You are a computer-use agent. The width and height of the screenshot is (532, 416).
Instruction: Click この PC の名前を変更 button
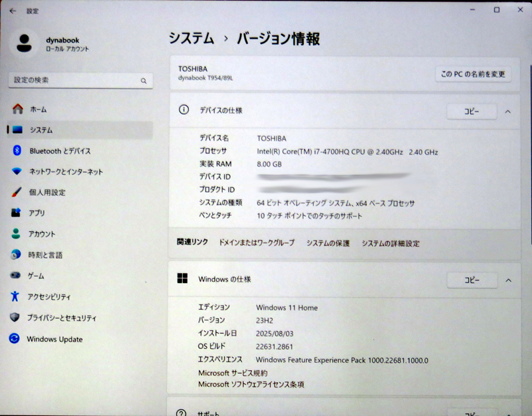473,74
